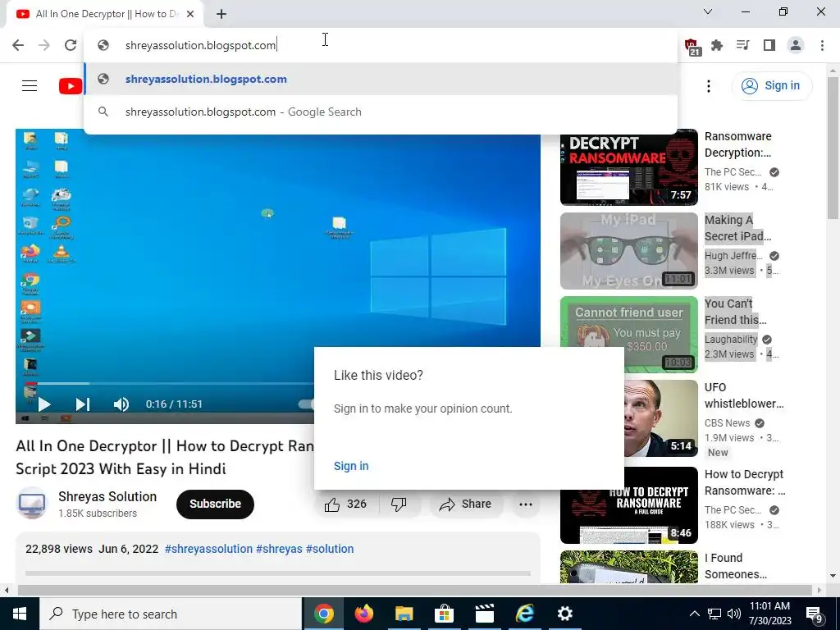840x630 pixels.
Task: Open Settings gear from the taskbar
Action: [x=564, y=614]
